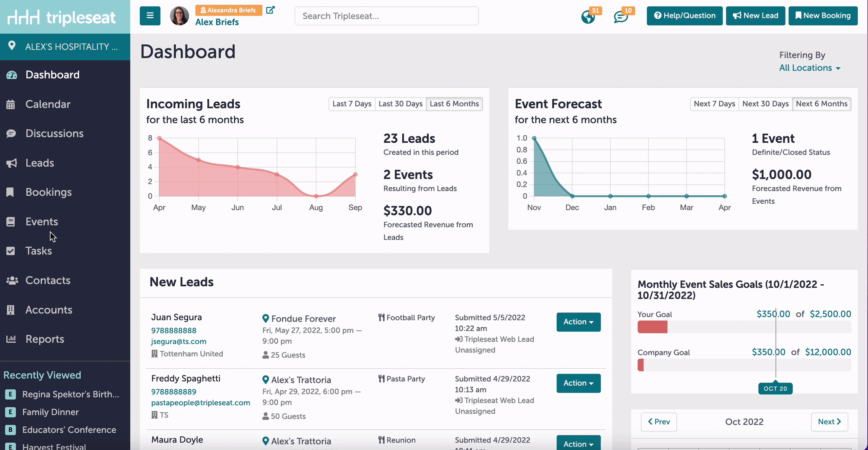The width and height of the screenshot is (868, 450).
Task: Open Action dropdown for Juan Segura
Action: 578,322
